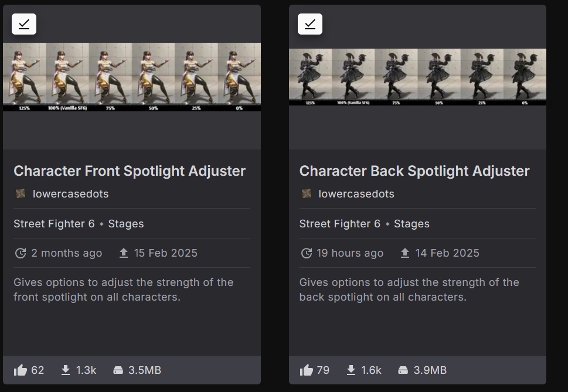Open Street Fighter 6 link on Front card
Viewport: 568px width, 392px height.
click(54, 224)
